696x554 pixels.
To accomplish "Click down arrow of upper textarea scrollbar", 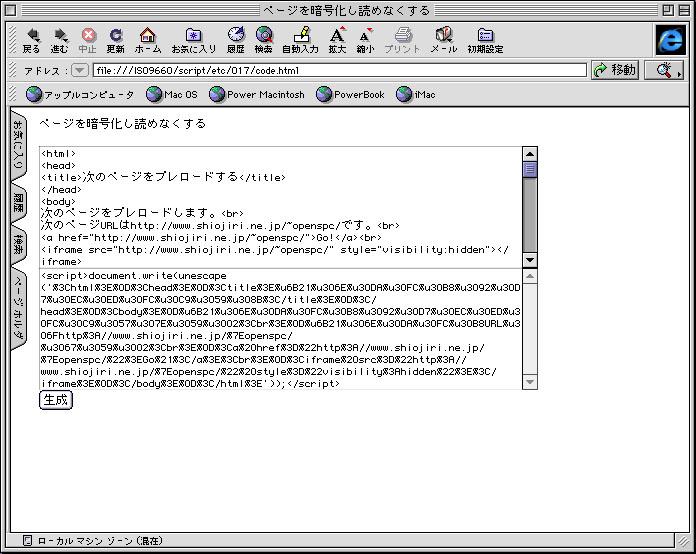I will (x=530, y=260).
